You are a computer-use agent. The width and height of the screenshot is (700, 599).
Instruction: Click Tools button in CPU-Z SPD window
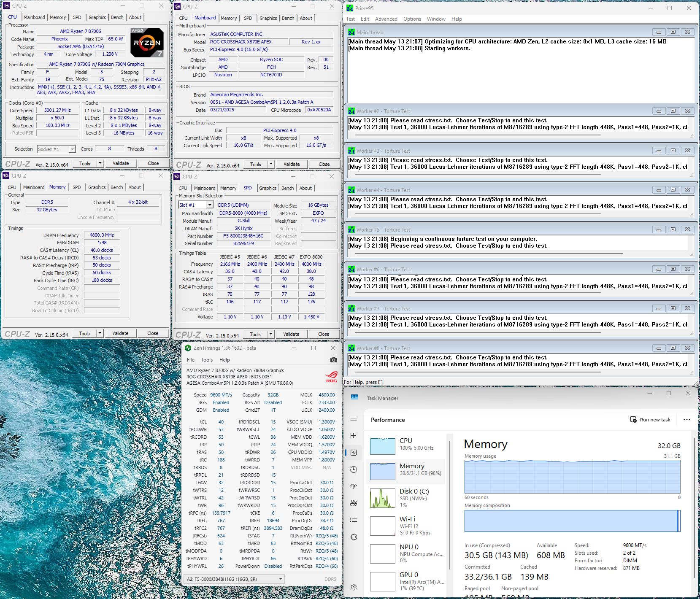click(x=255, y=334)
